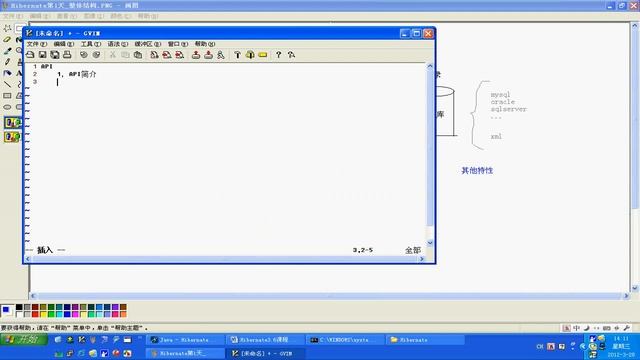Click the Paste clipboard icon in GVIM toolbar

coord(138,55)
